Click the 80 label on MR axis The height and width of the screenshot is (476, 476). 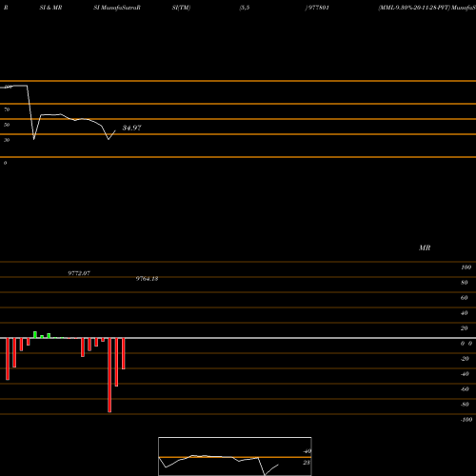[465, 283]
